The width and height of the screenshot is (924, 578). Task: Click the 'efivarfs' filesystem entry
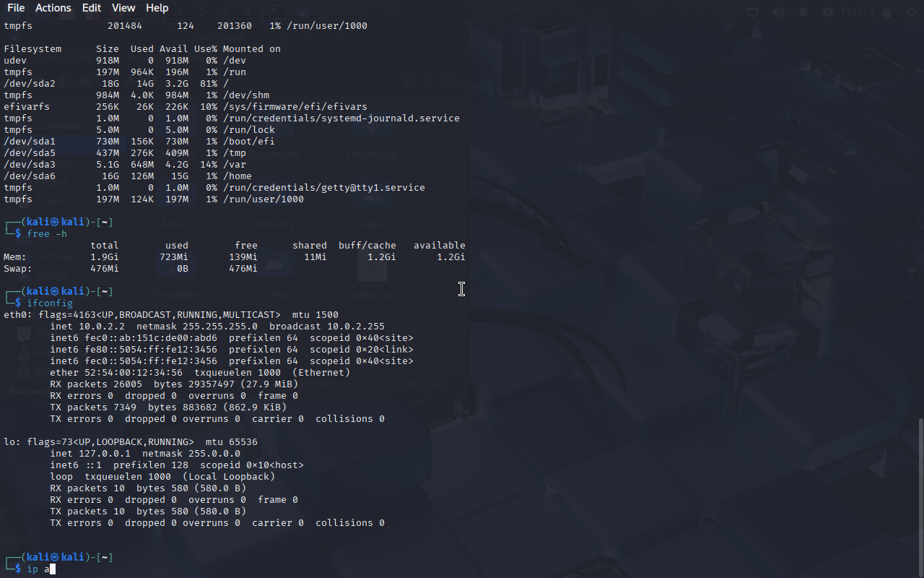click(x=27, y=107)
